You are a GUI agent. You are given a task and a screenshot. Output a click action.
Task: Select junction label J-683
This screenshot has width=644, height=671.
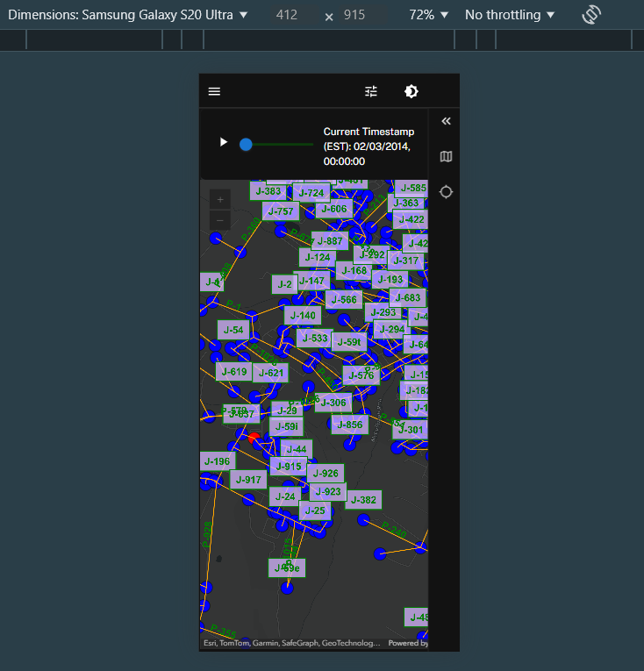pos(408,297)
